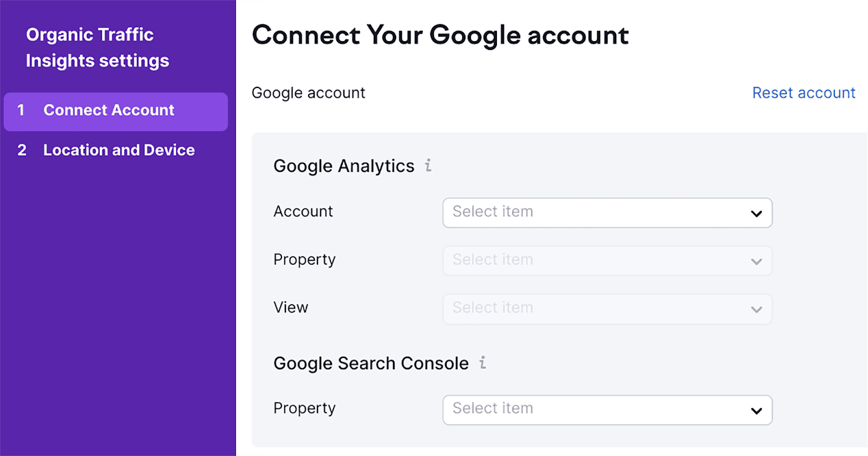
Task: Click the View dropdown chevron arrow
Action: (x=756, y=309)
